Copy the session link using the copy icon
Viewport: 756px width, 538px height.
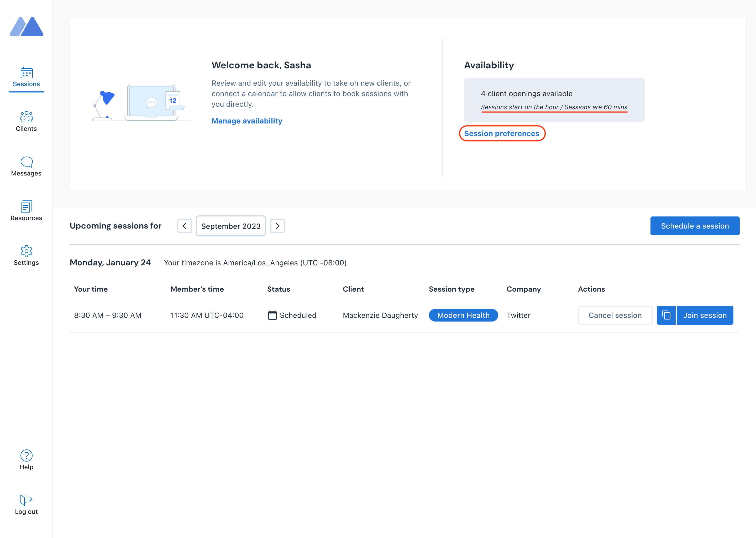pos(666,315)
